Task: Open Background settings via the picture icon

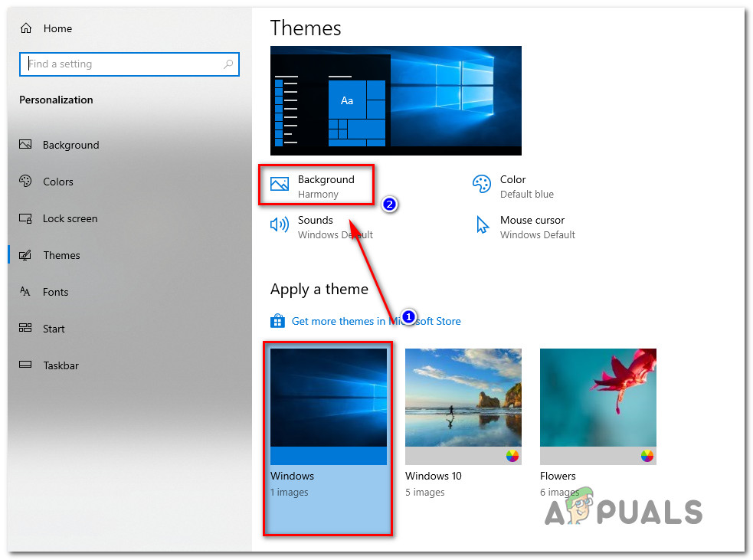Action: tap(279, 185)
